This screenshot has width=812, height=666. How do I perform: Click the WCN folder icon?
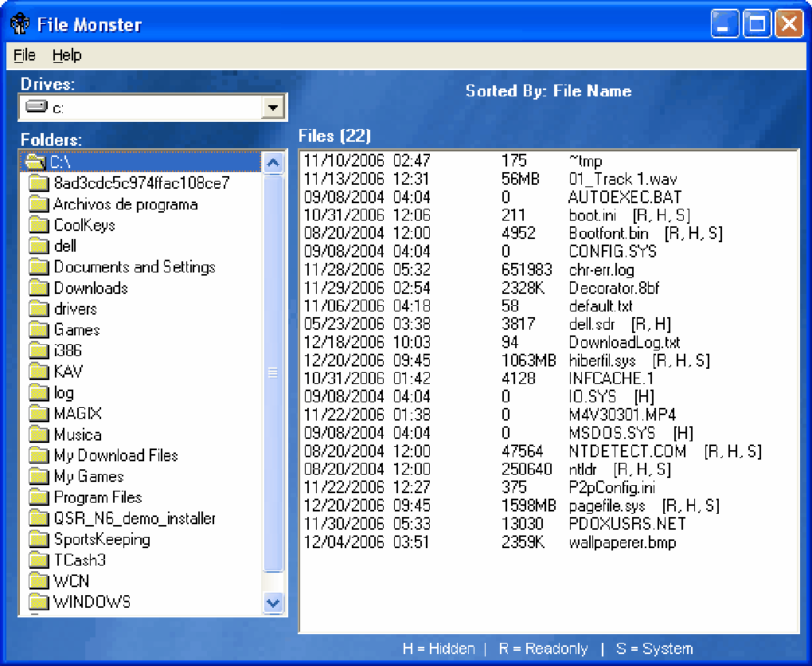click(x=38, y=581)
